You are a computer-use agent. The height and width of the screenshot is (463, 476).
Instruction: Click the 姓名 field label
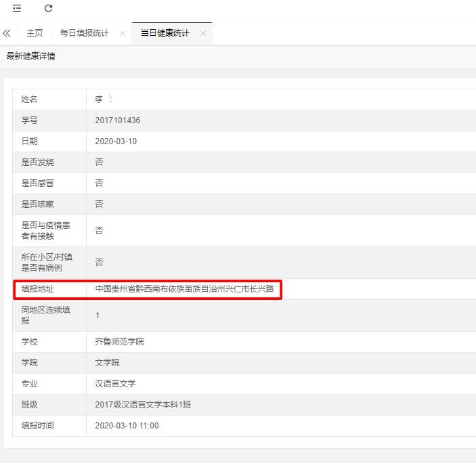click(x=30, y=100)
